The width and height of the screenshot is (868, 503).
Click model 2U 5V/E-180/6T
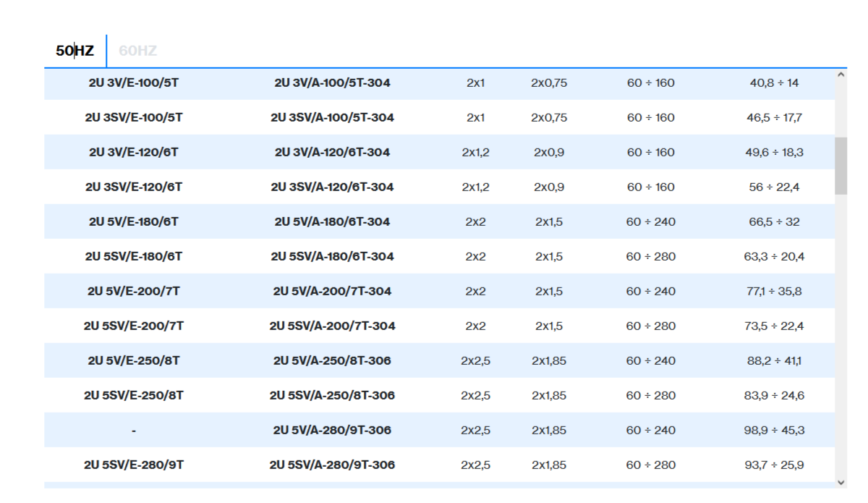coord(134,221)
